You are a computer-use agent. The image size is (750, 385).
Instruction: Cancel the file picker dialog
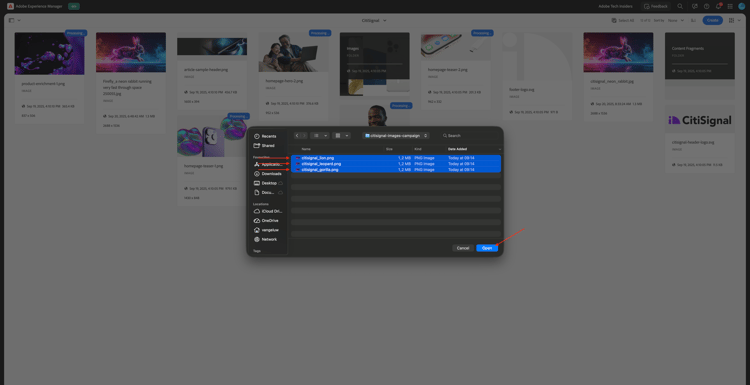click(463, 248)
